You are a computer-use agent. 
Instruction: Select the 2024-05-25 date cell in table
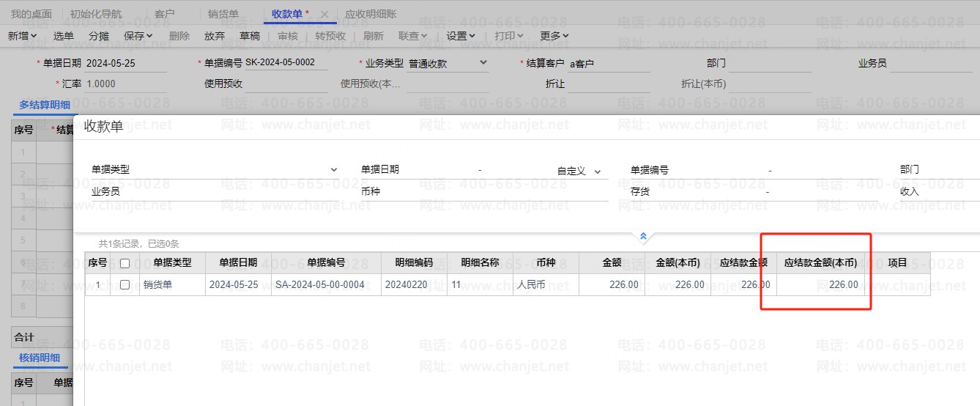238,284
